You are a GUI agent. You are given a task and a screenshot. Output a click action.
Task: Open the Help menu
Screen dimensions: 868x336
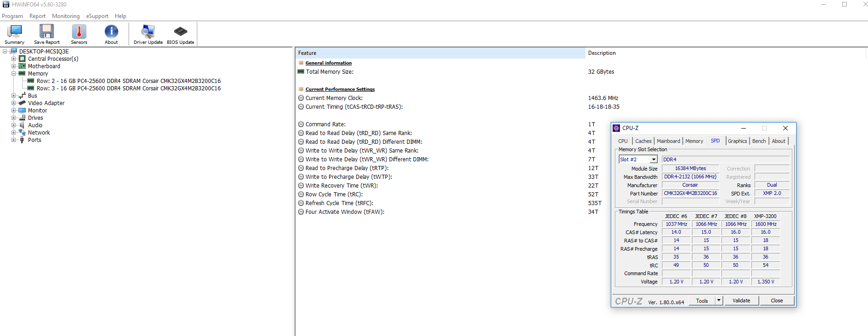pos(120,16)
